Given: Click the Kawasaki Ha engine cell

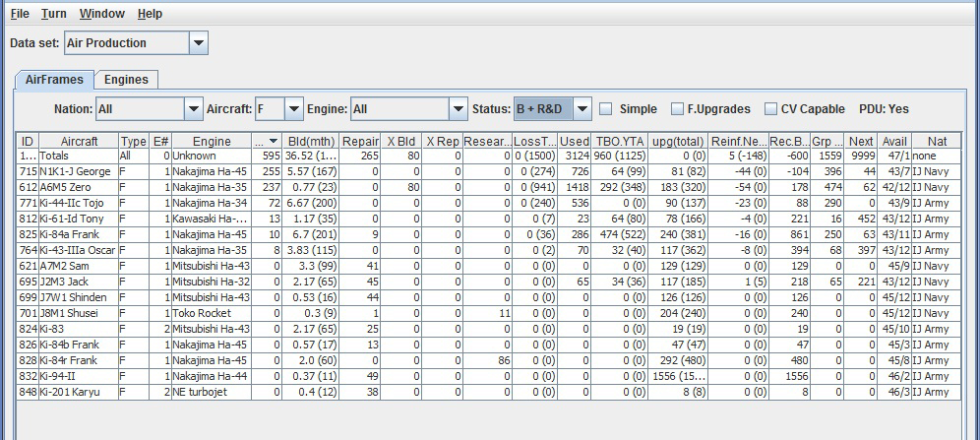Looking at the screenshot, I should click(x=212, y=219).
